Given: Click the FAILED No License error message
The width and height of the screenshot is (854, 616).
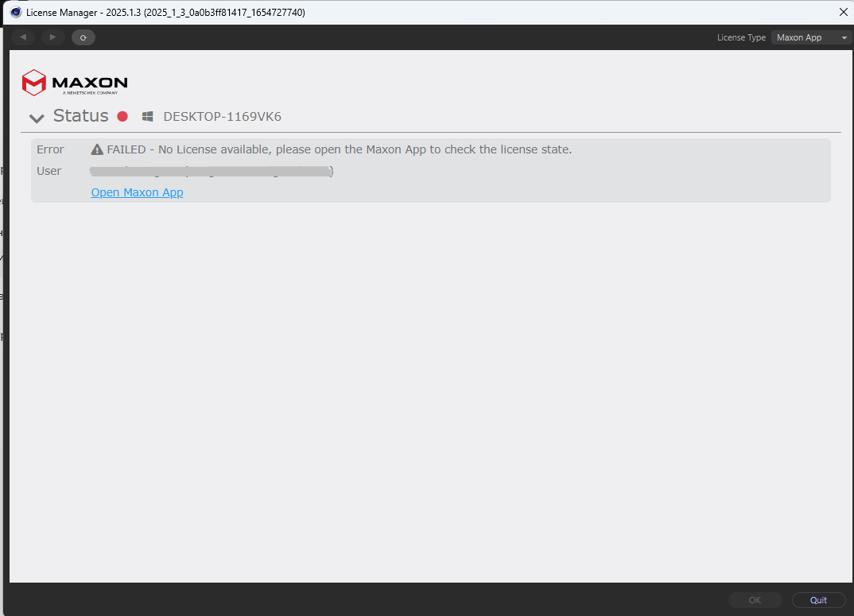Looking at the screenshot, I should click(340, 149).
